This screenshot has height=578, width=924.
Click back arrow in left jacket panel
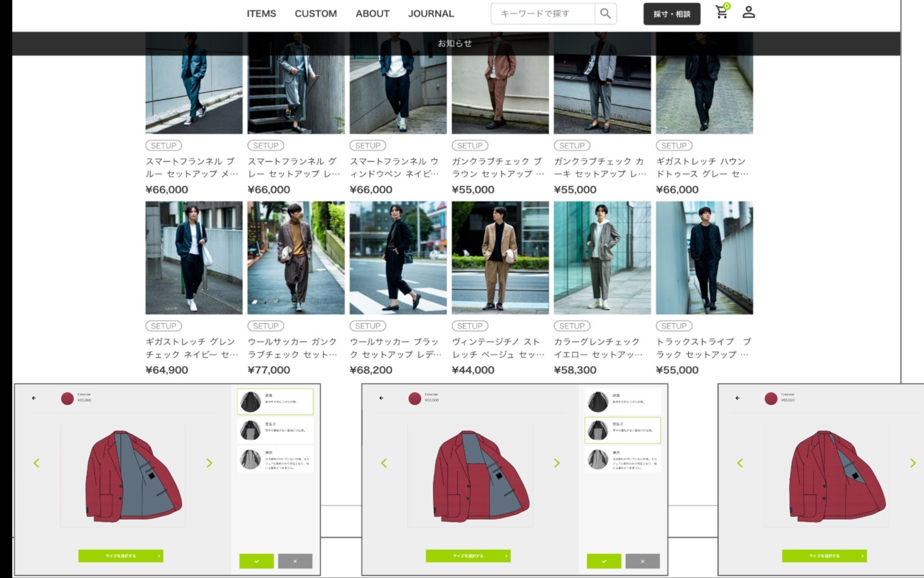34,398
